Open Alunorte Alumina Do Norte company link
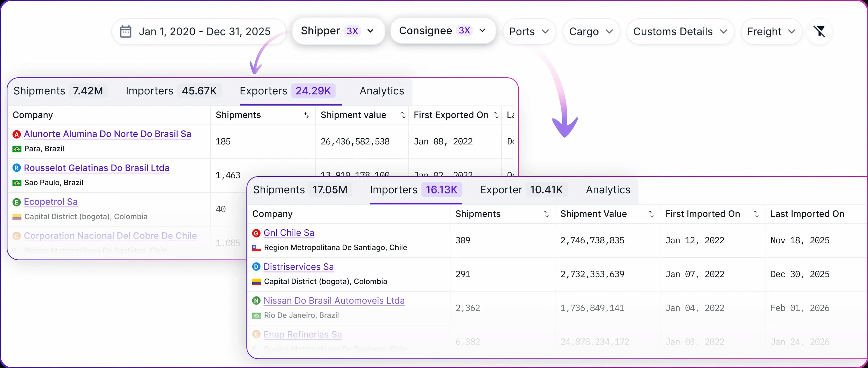Viewport: 868px width, 368px height. (x=108, y=134)
